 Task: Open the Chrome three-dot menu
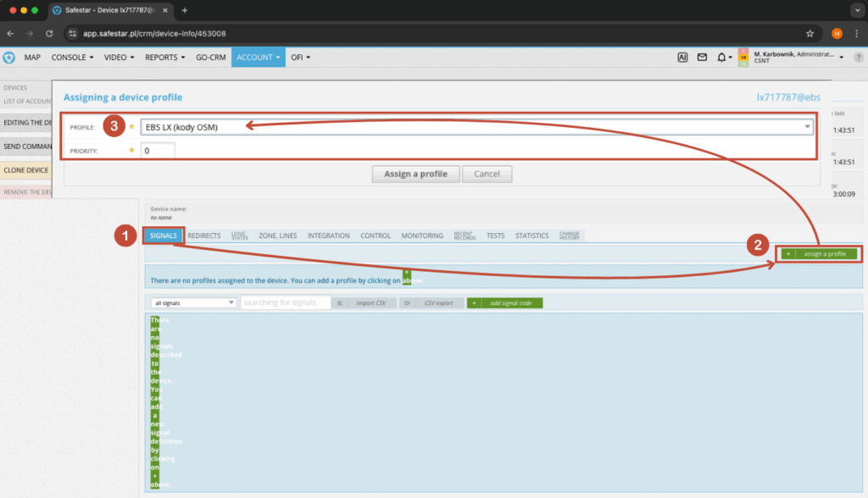pyautogui.click(x=856, y=33)
